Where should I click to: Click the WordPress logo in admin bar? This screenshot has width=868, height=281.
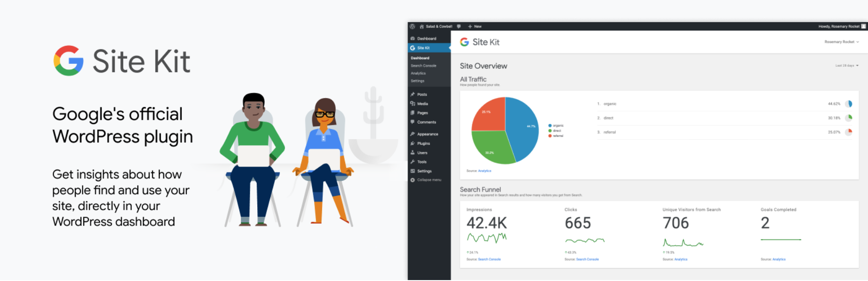coord(412,26)
